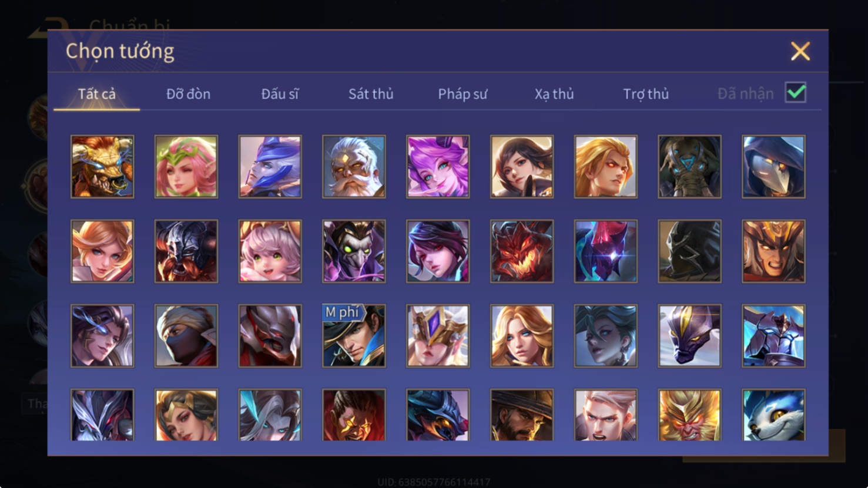Screen dimensions: 868x488
Task: Choose the hooded plague-mask hero portrait
Action: tap(773, 167)
